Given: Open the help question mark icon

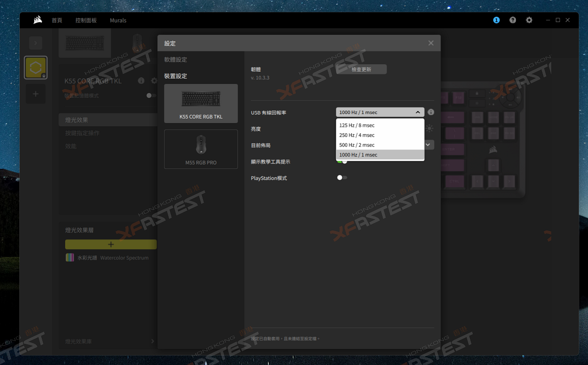Looking at the screenshot, I should [x=513, y=20].
